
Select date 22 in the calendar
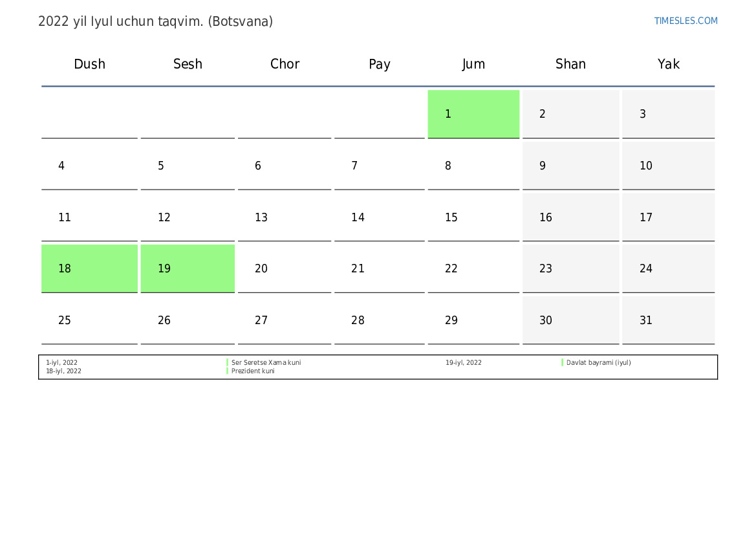[x=473, y=268]
